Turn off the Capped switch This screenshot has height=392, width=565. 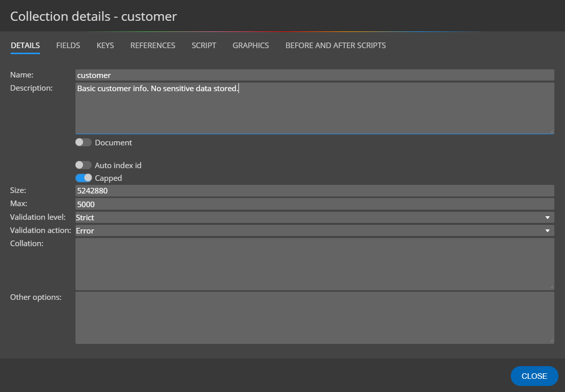coord(83,178)
